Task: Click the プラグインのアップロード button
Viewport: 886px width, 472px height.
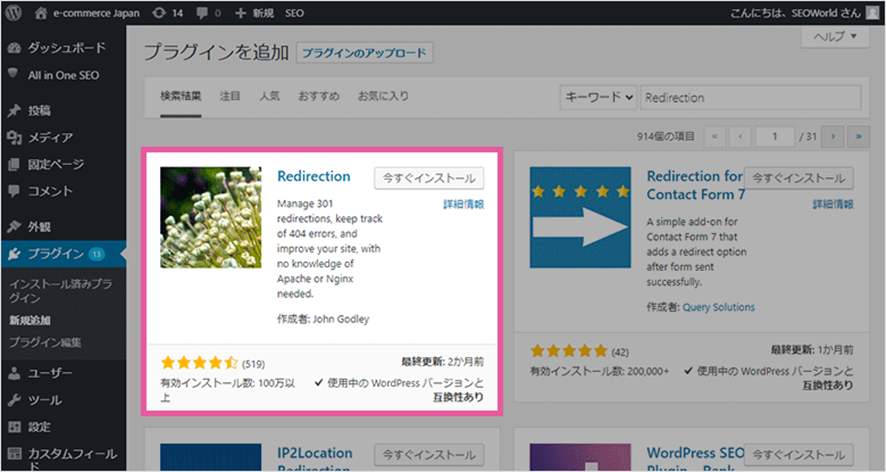Action: pos(364,53)
